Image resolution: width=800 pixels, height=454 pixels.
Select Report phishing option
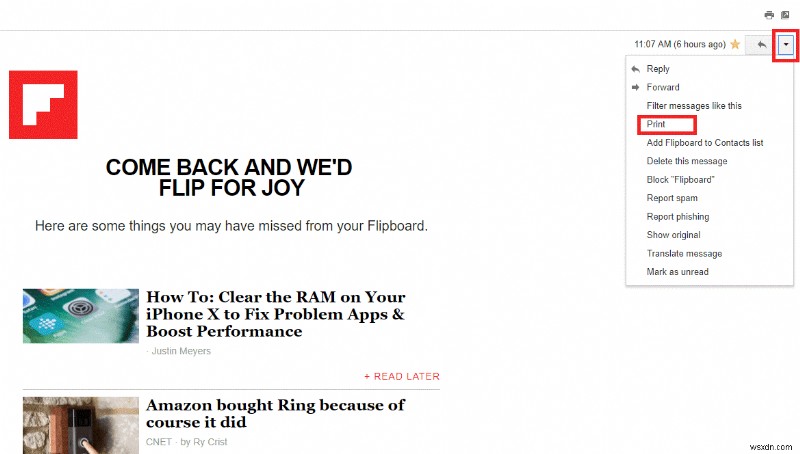pos(677,217)
